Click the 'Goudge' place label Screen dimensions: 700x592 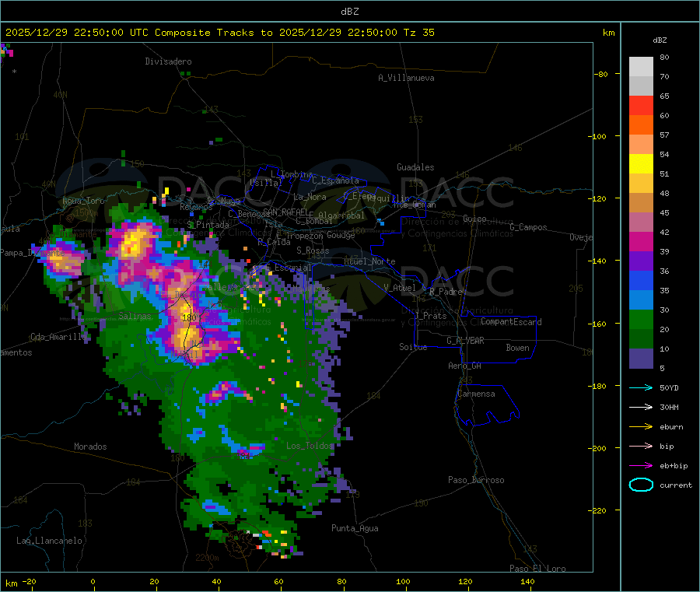(341, 235)
